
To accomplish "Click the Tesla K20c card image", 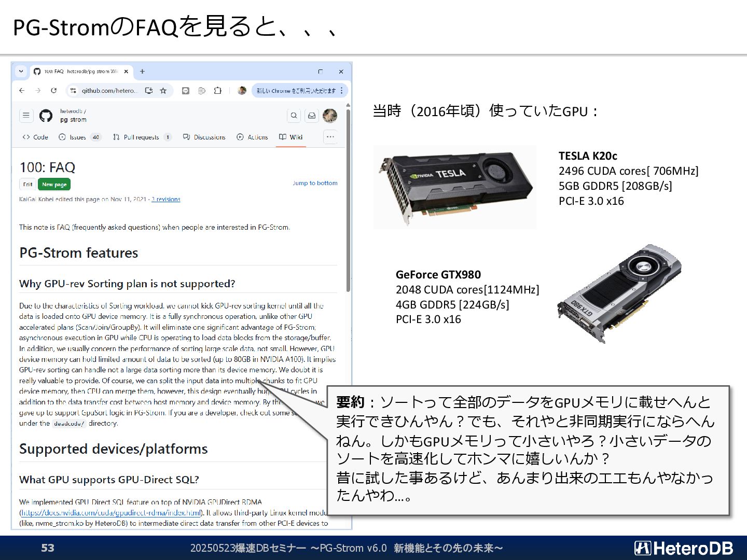I will 455,187.
